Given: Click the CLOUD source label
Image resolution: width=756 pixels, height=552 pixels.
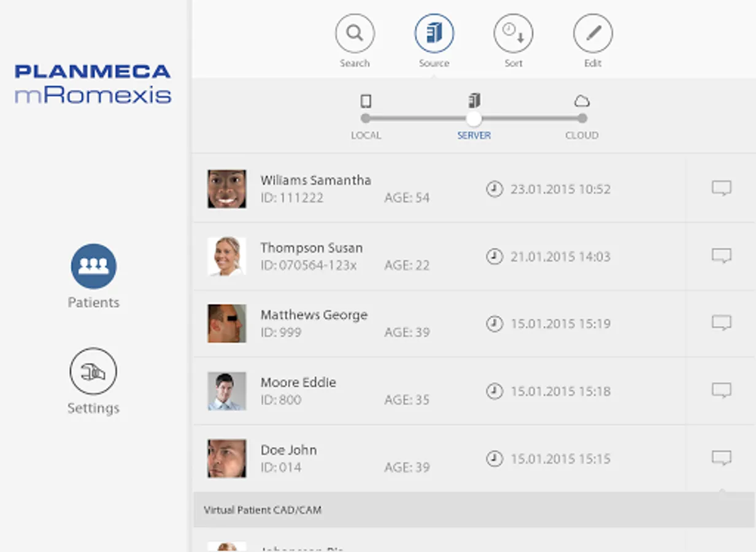Looking at the screenshot, I should click(582, 136).
